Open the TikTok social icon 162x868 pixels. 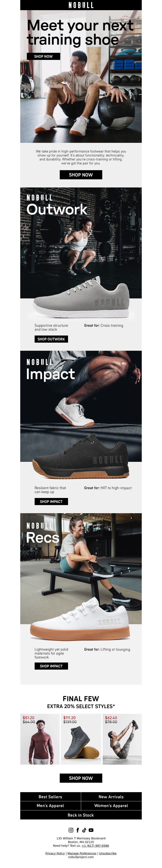click(x=84, y=830)
